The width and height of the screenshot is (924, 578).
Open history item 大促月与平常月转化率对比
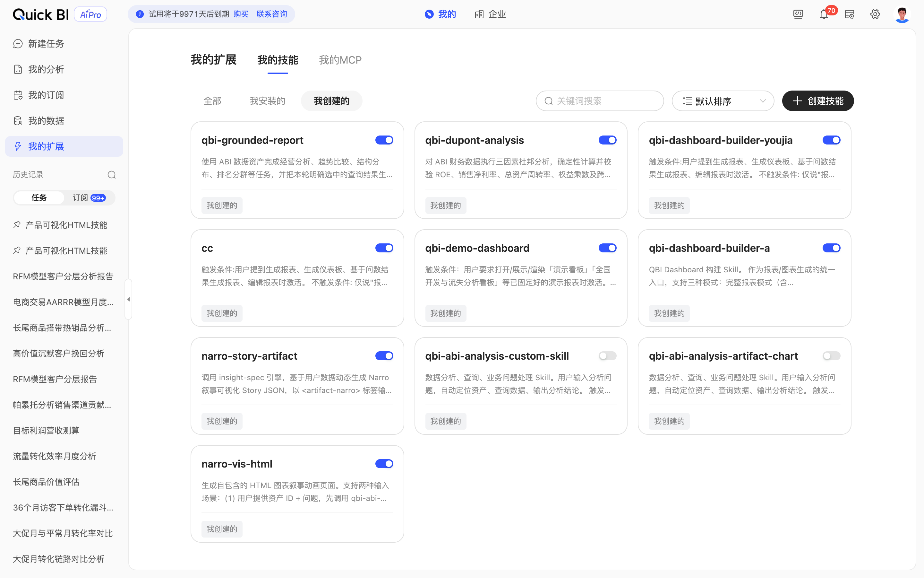coord(63,533)
